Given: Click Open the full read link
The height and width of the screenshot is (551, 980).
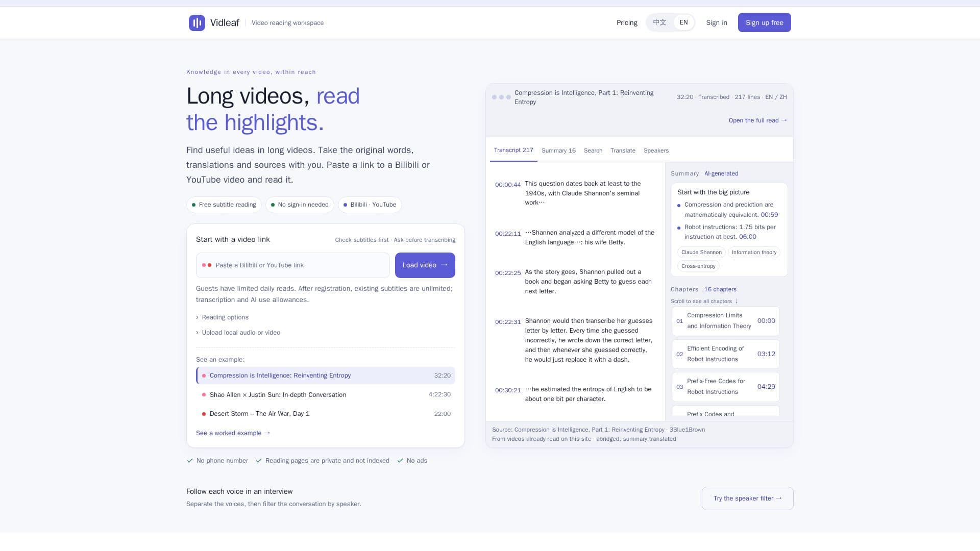Looking at the screenshot, I should point(758,120).
